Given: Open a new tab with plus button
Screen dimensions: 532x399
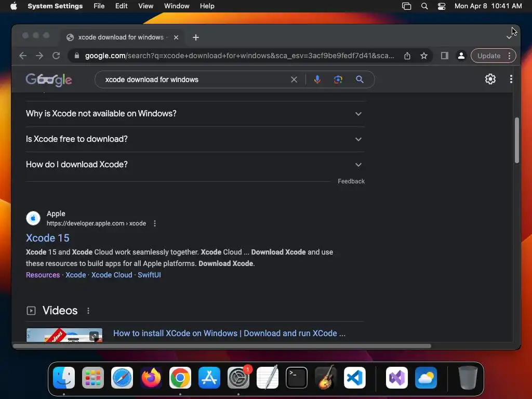Looking at the screenshot, I should pyautogui.click(x=196, y=37).
